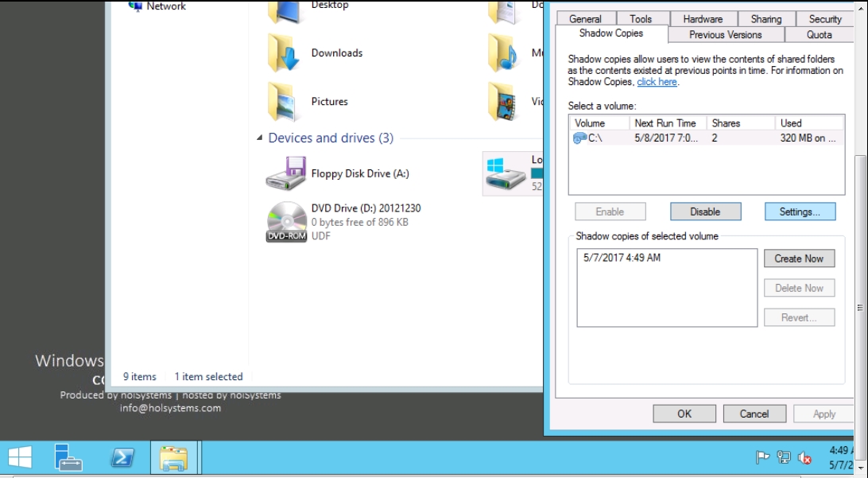868x478 pixels.
Task: Click the Action Center flag icon
Action: click(762, 457)
